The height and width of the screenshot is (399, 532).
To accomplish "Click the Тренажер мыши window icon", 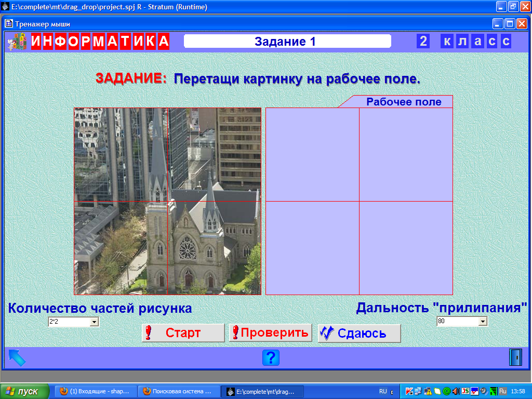I will pos(9,24).
